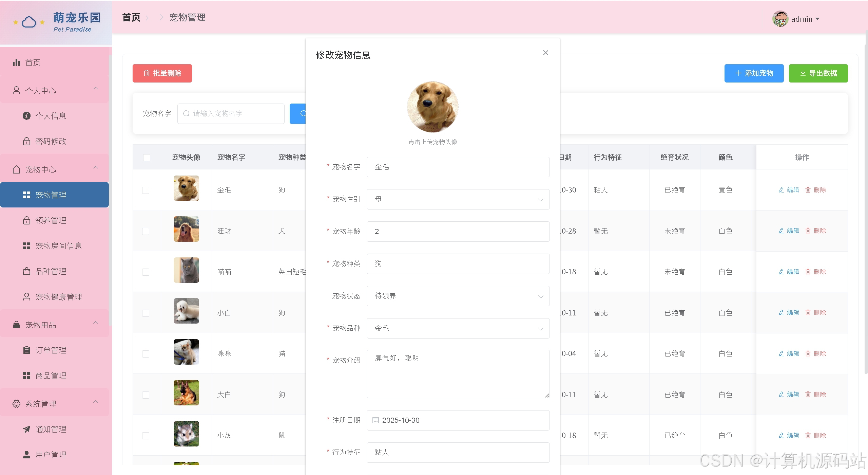Open 领养管理 in the sidebar
The height and width of the screenshot is (475, 868).
pyautogui.click(x=54, y=220)
